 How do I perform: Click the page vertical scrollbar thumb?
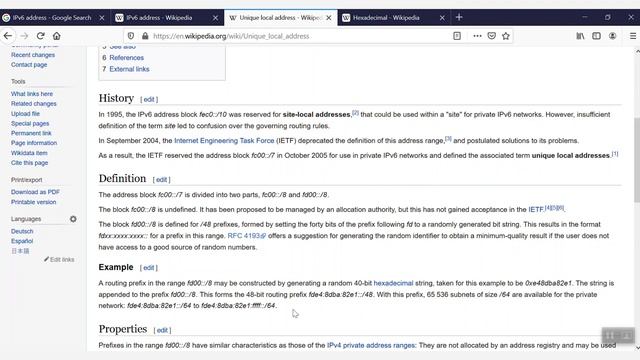[x=637, y=161]
